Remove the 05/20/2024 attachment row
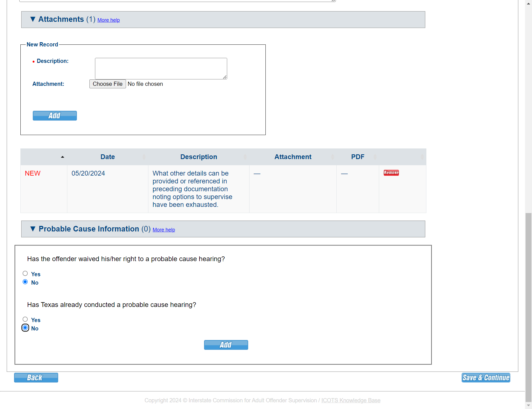Viewport: 532px width, 409px height. tap(391, 173)
